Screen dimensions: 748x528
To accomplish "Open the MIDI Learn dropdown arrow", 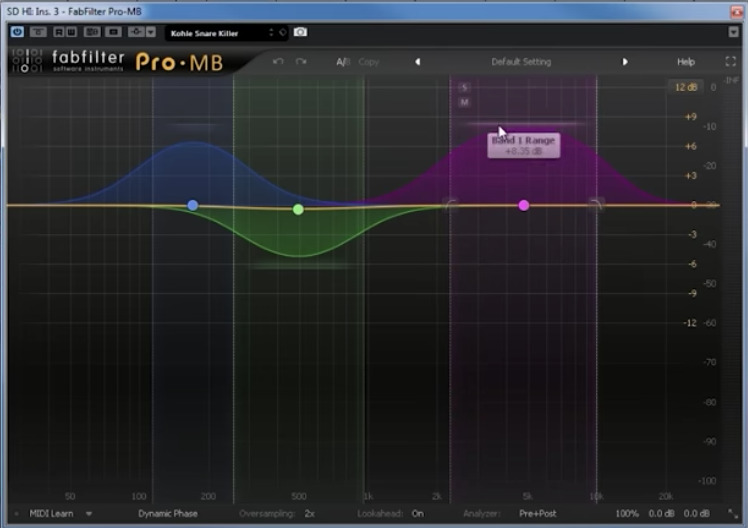I will click(x=89, y=514).
